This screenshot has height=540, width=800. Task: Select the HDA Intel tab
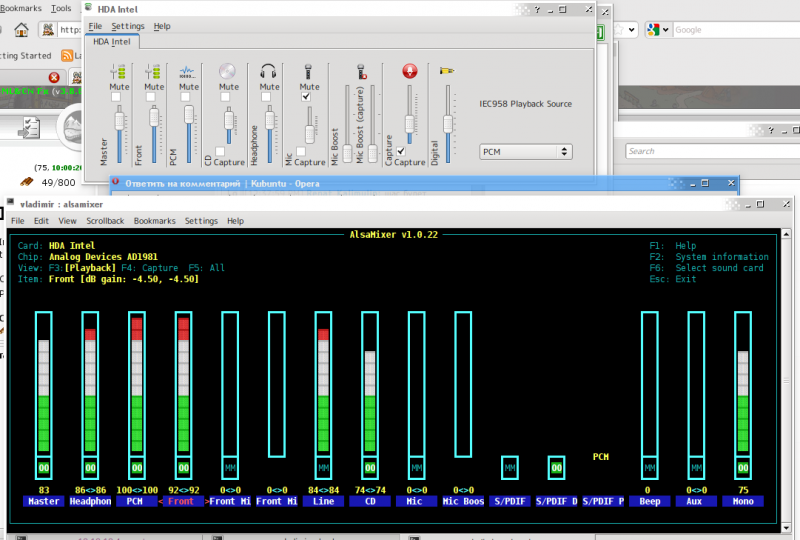point(112,42)
